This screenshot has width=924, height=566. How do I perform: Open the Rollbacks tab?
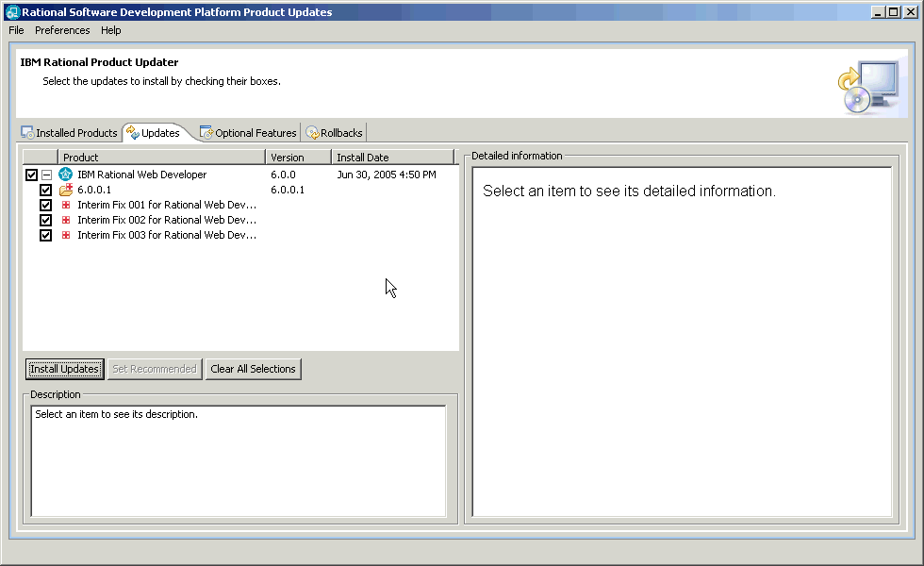[334, 133]
